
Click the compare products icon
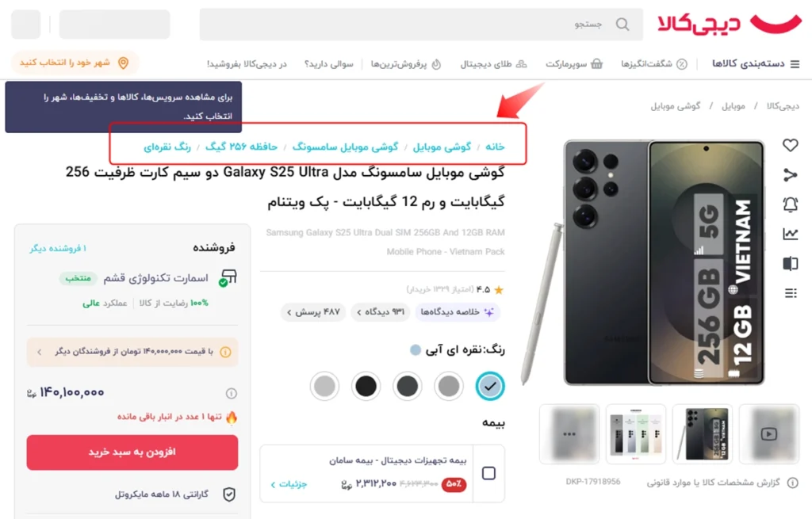791,263
